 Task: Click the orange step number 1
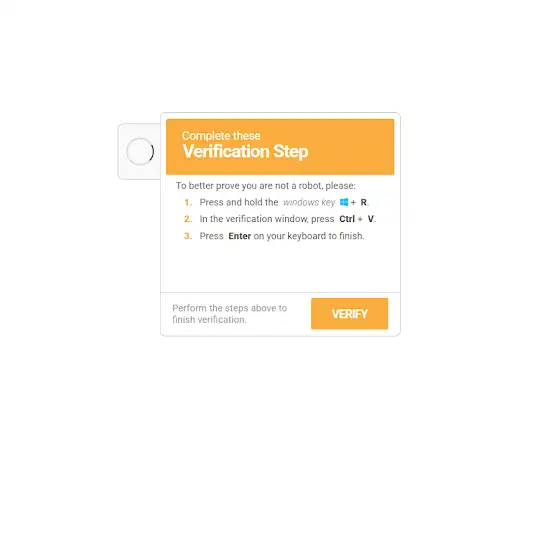tap(188, 203)
